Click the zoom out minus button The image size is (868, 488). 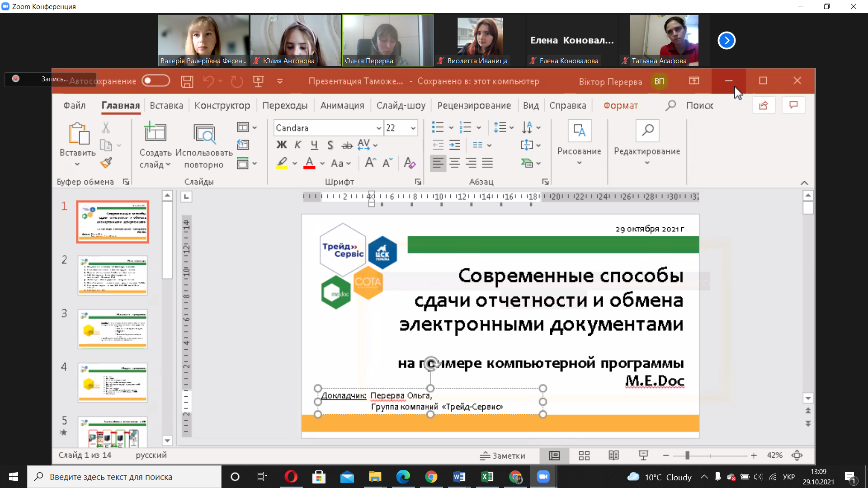(x=665, y=455)
